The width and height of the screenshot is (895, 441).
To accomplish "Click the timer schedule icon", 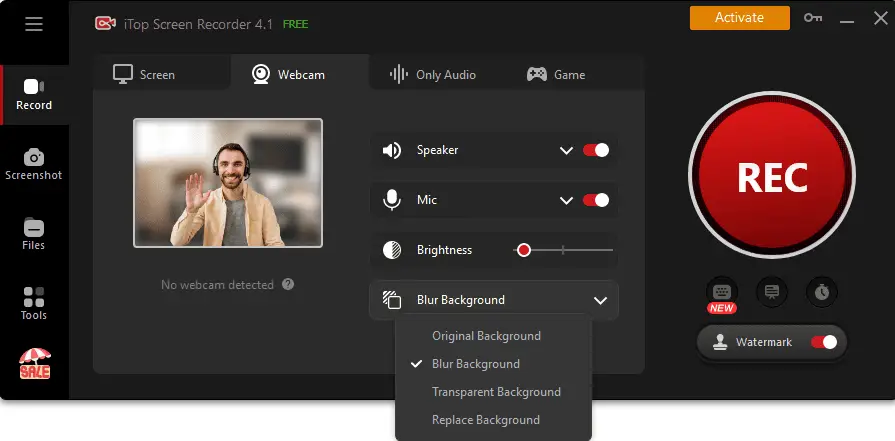I will click(821, 292).
